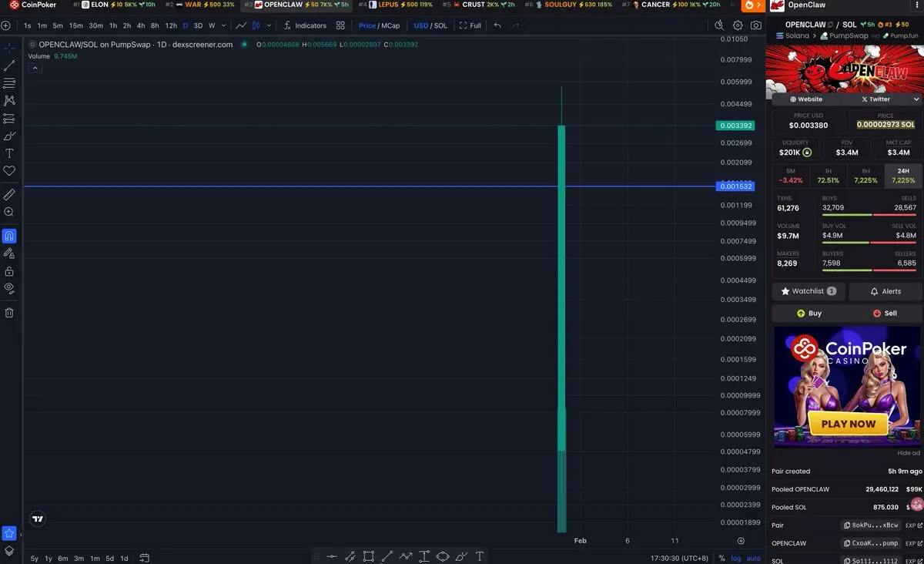Open the candlestick chart style selector
The height and width of the screenshot is (564, 924).
pos(256,25)
